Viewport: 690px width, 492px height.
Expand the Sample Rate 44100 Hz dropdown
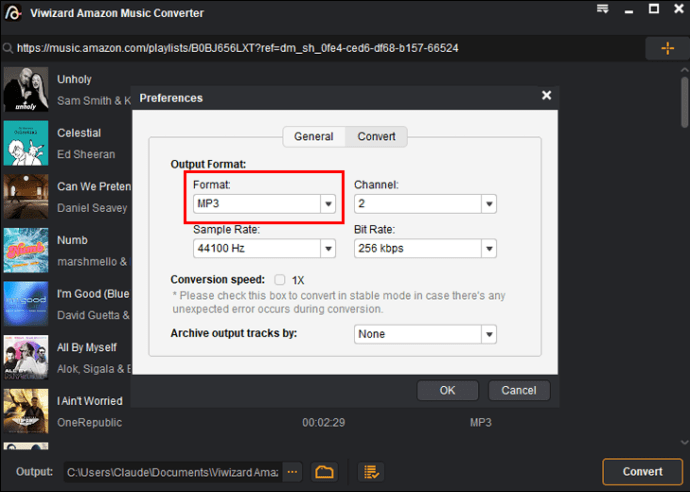tap(264, 248)
